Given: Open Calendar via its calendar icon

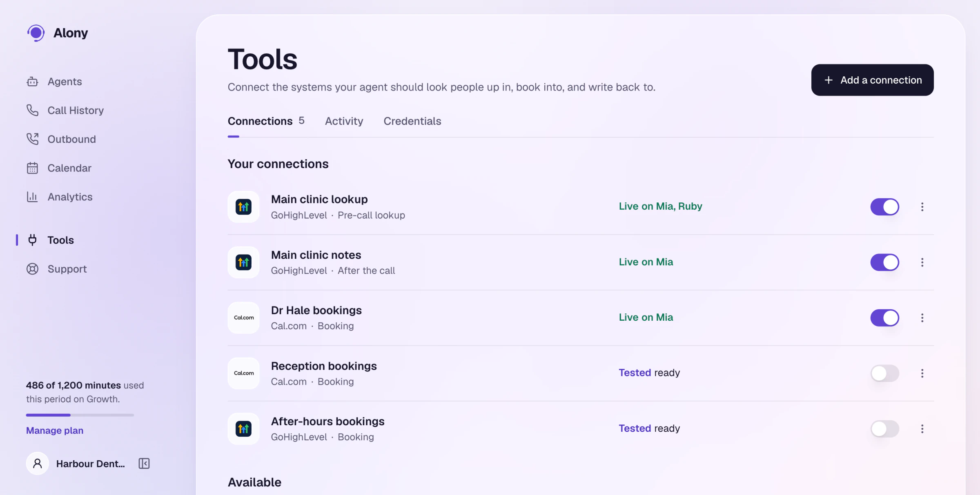Looking at the screenshot, I should [32, 168].
